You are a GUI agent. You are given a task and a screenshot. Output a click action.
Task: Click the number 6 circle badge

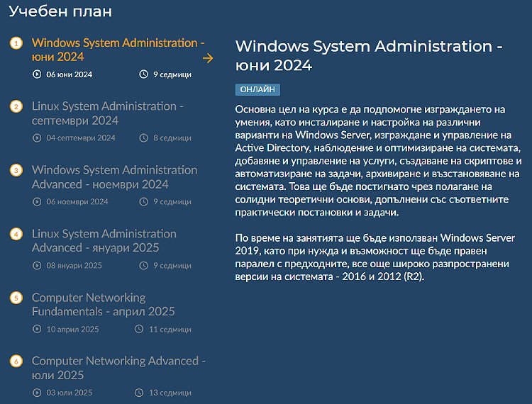pos(16,361)
